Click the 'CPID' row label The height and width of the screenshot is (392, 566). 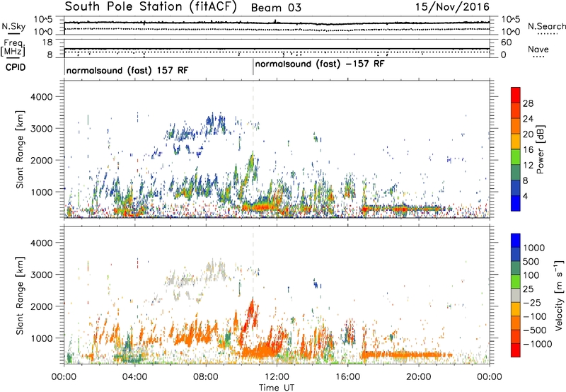16,67
